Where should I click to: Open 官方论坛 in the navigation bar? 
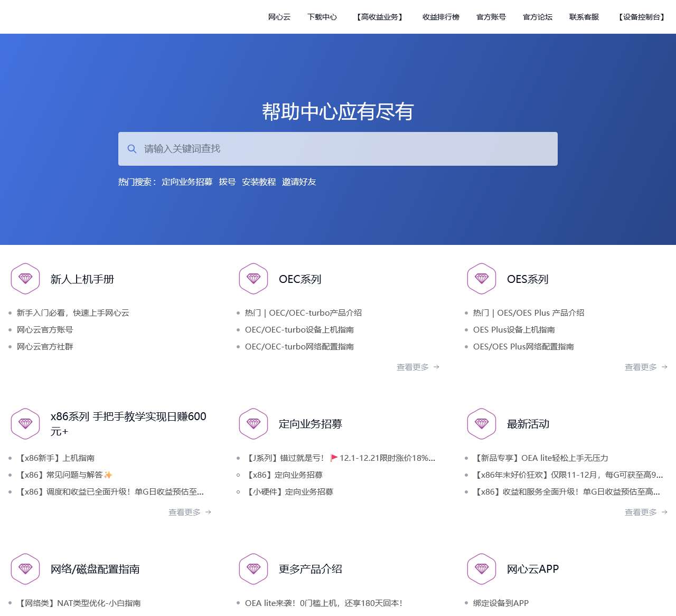[538, 17]
